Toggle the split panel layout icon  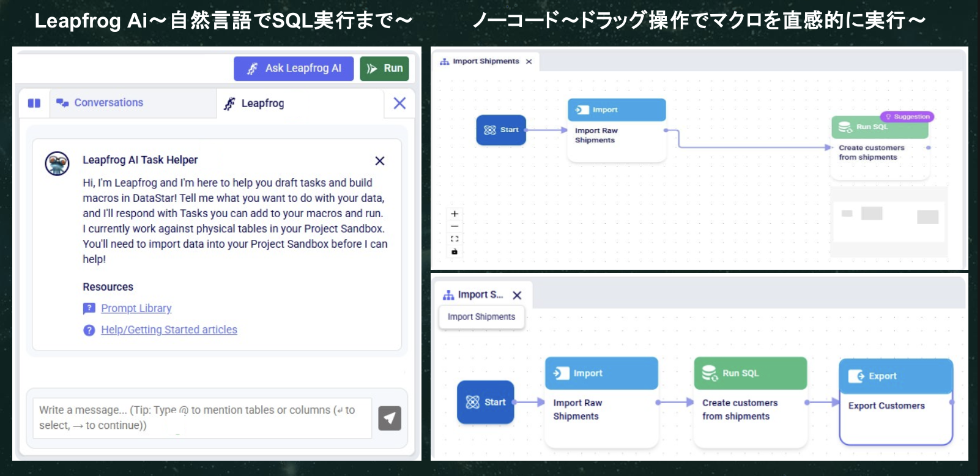point(34,103)
